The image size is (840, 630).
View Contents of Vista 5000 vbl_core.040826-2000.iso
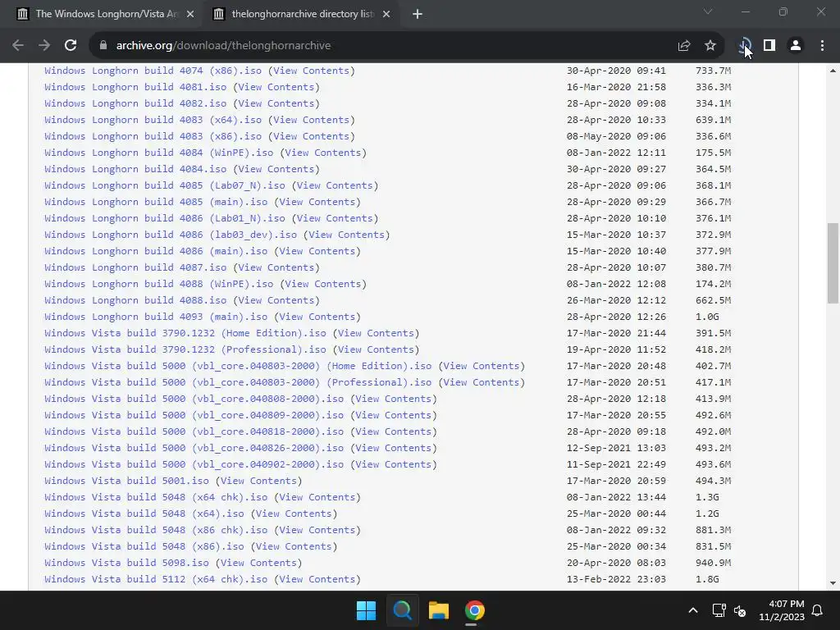pos(393,448)
